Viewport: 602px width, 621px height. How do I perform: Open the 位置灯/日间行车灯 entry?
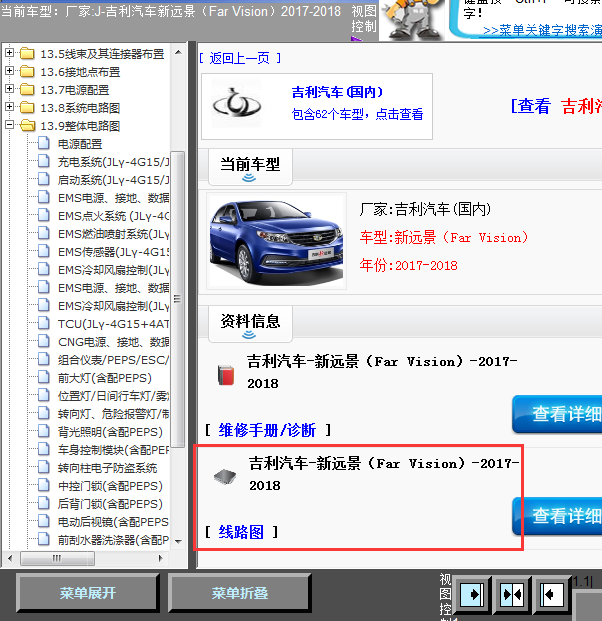click(113, 396)
